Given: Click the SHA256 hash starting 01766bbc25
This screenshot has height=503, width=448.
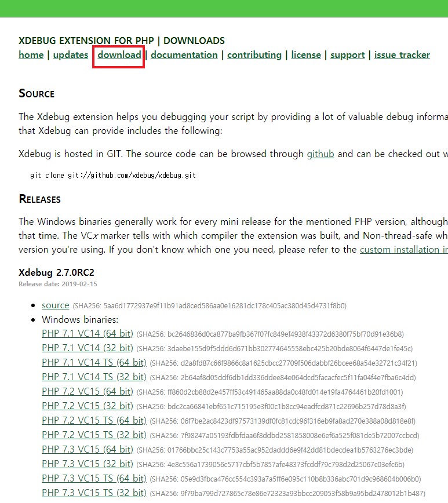Looking at the screenshot, I should pyautogui.click(x=275, y=450).
